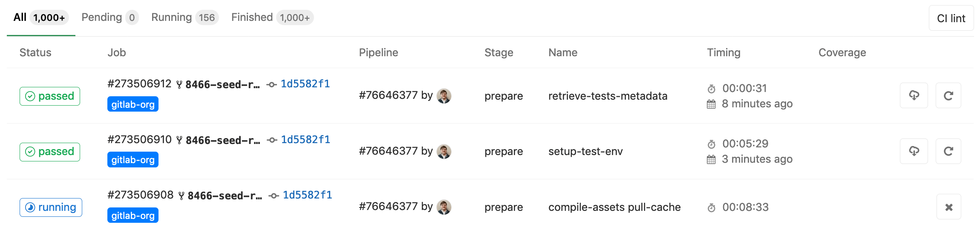Download artifacts for setup-test-env job
This screenshot has height=233, width=980.
[x=914, y=151]
